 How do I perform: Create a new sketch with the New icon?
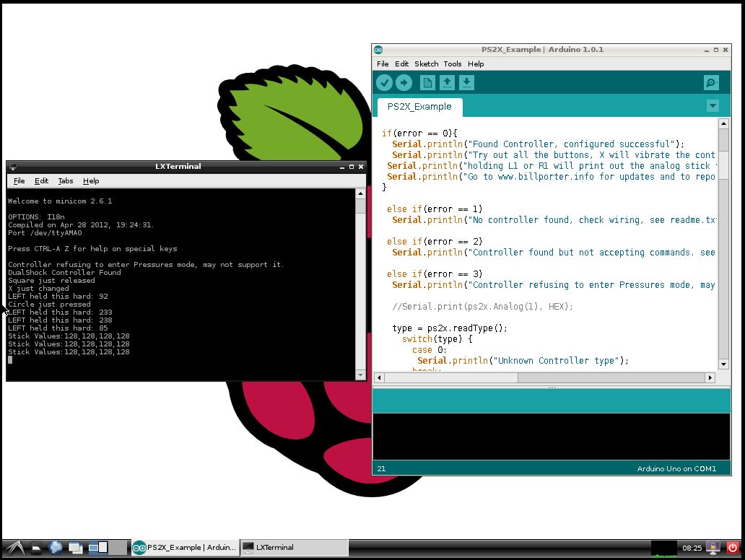coord(427,83)
